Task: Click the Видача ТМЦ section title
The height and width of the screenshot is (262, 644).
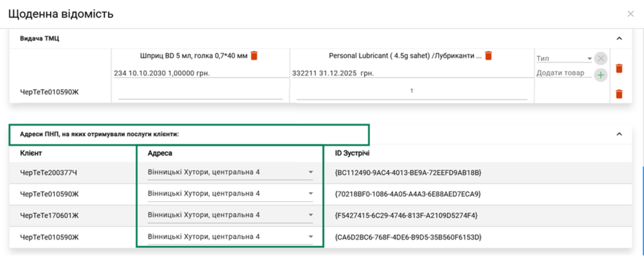Action: [39, 39]
